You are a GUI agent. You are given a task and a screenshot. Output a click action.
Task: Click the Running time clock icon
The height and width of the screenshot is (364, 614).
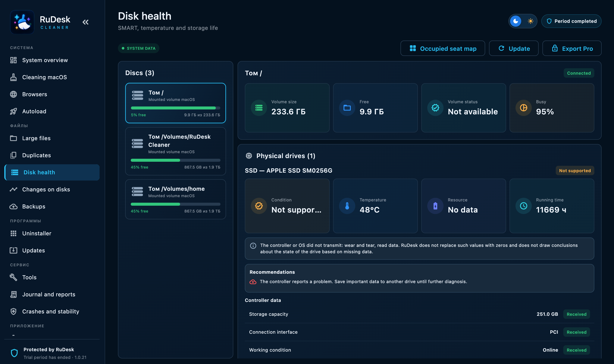523,206
